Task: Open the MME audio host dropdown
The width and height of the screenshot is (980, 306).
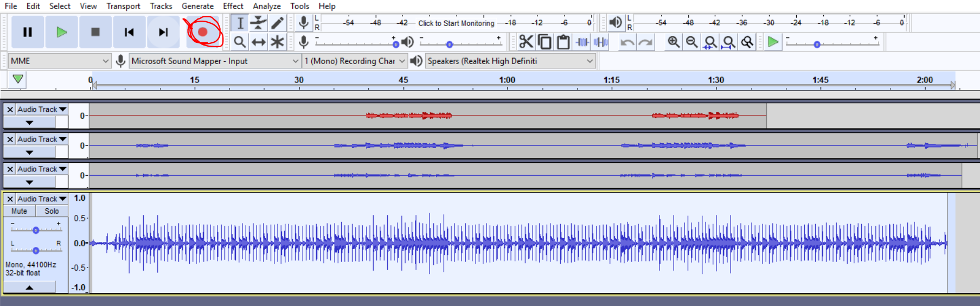Action: 59,61
